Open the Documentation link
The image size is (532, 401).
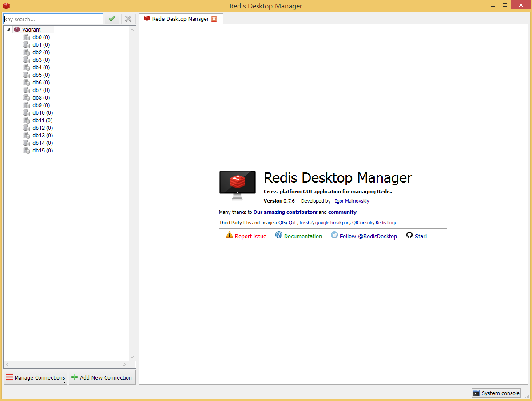point(303,237)
